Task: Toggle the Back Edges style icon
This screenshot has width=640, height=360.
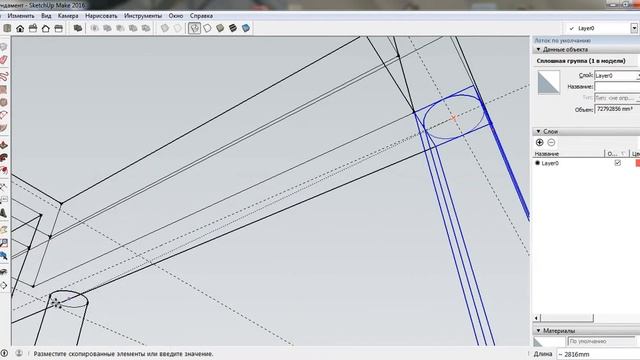Action: 178,28
